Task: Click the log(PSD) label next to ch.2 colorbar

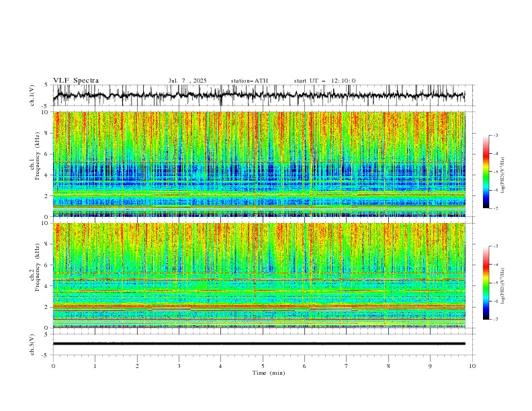Action: click(x=503, y=286)
